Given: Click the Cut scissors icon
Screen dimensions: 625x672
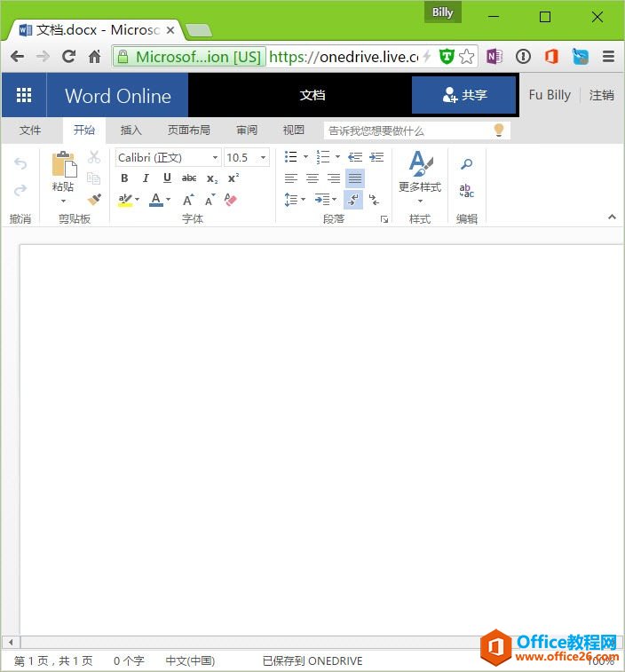Looking at the screenshot, I should 94,157.
